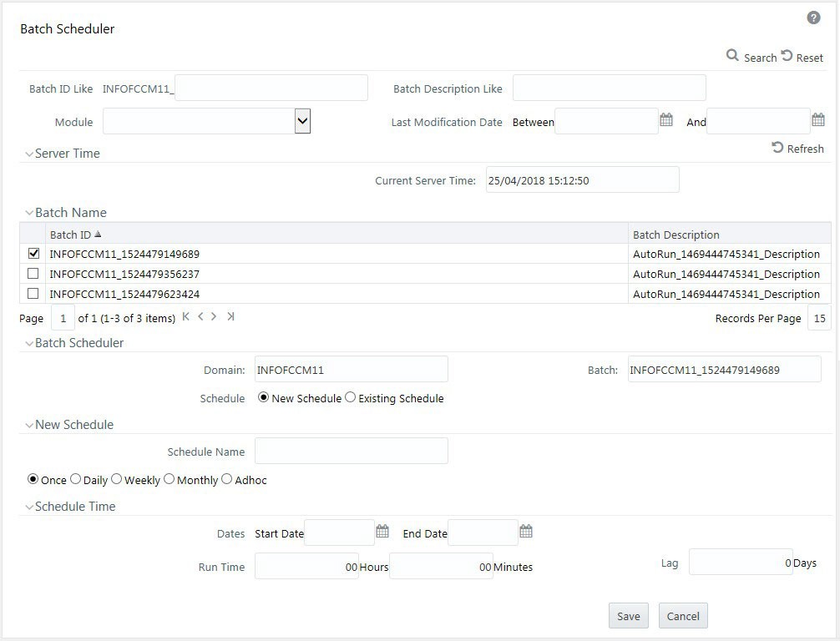Open the help question mark icon
Viewport: 840px width, 641px height.
pos(813,18)
